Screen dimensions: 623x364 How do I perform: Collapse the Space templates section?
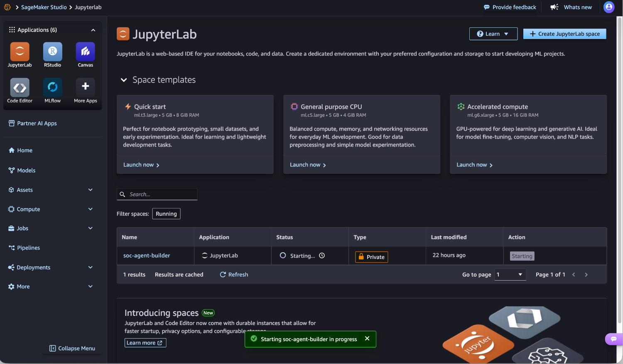(124, 80)
